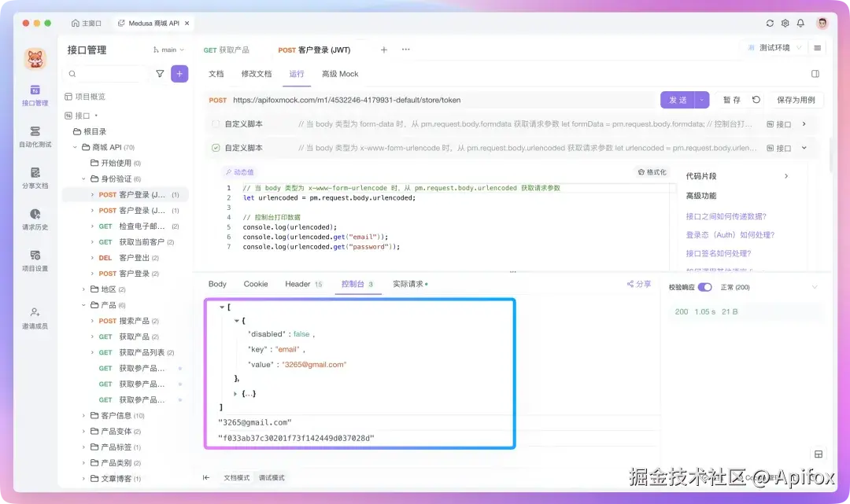Screen dimensions: 850x504
Task: Click the 保存为用例 button
Action: pyautogui.click(x=795, y=100)
